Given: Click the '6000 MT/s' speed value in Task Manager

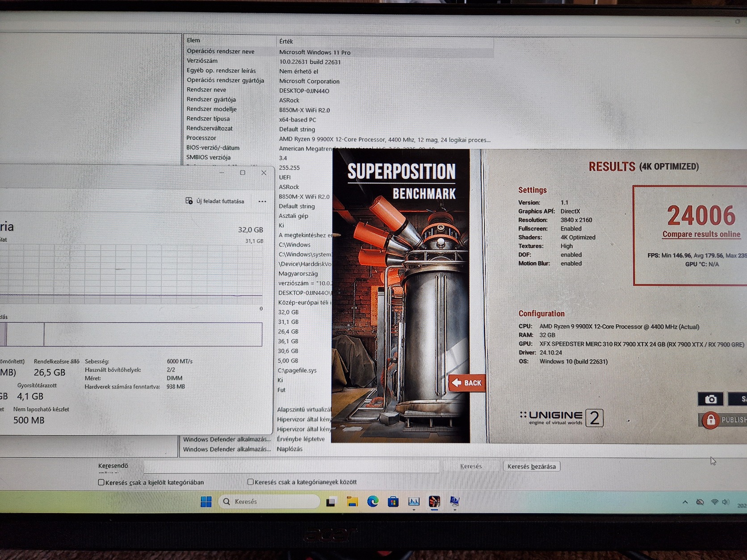Looking at the screenshot, I should point(180,361).
